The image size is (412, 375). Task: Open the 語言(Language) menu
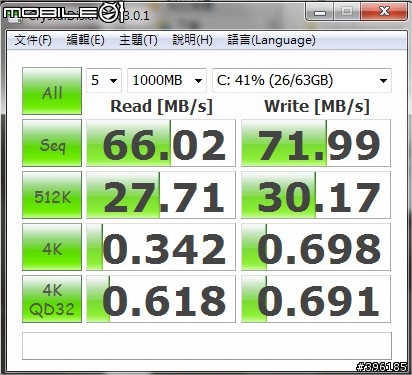pyautogui.click(x=271, y=40)
